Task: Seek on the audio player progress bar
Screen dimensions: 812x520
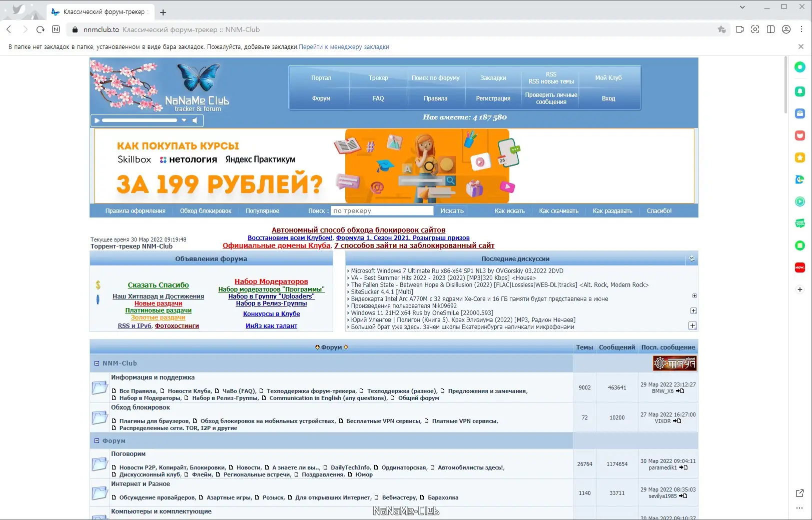Action: pos(140,120)
